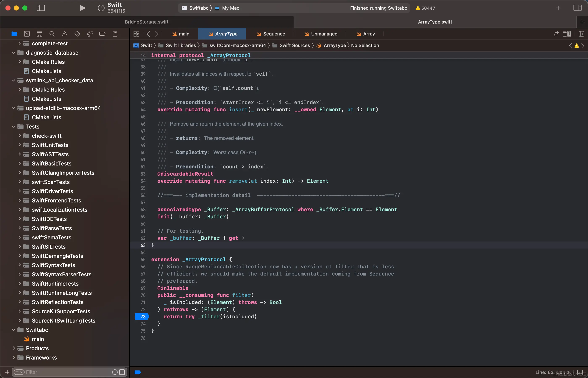
Task: Toggle the navigator sidebar
Action: (x=41, y=8)
